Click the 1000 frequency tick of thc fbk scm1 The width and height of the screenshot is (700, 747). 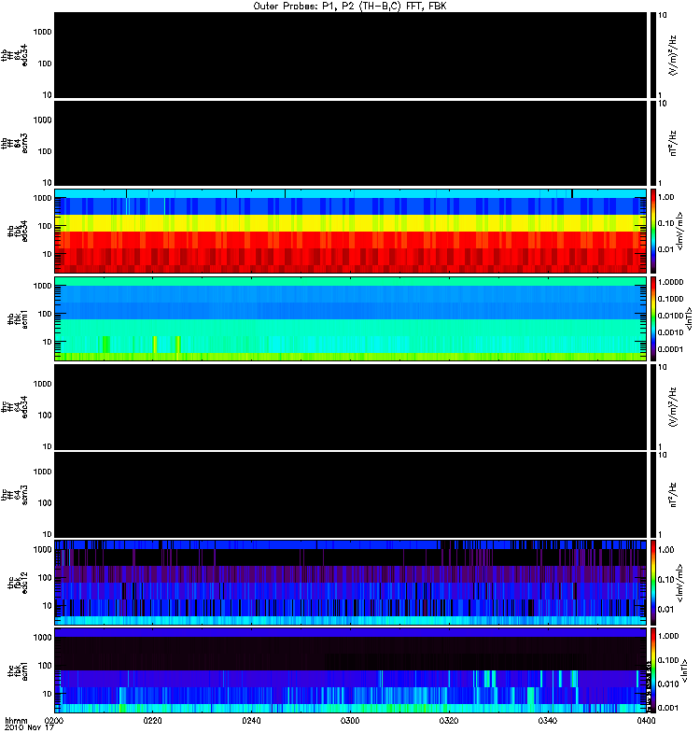click(42, 638)
